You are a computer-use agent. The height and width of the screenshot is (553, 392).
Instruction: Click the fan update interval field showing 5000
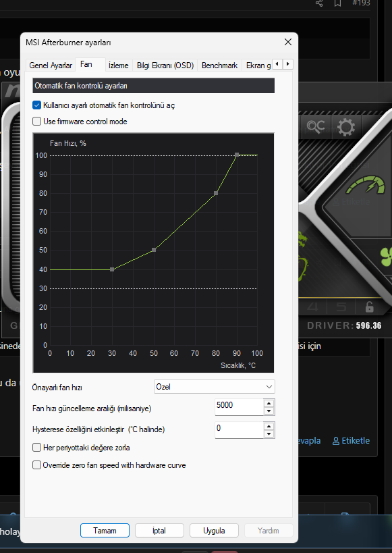coord(239,407)
